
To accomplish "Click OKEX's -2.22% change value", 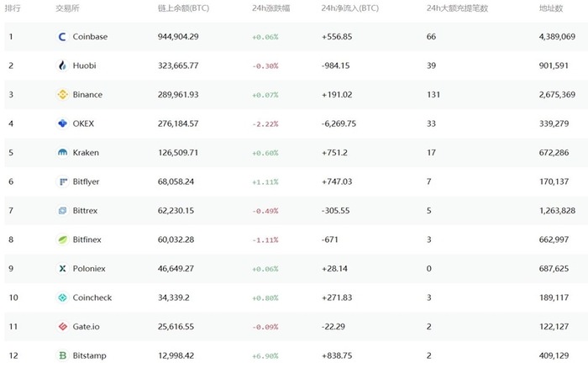I will click(265, 124).
